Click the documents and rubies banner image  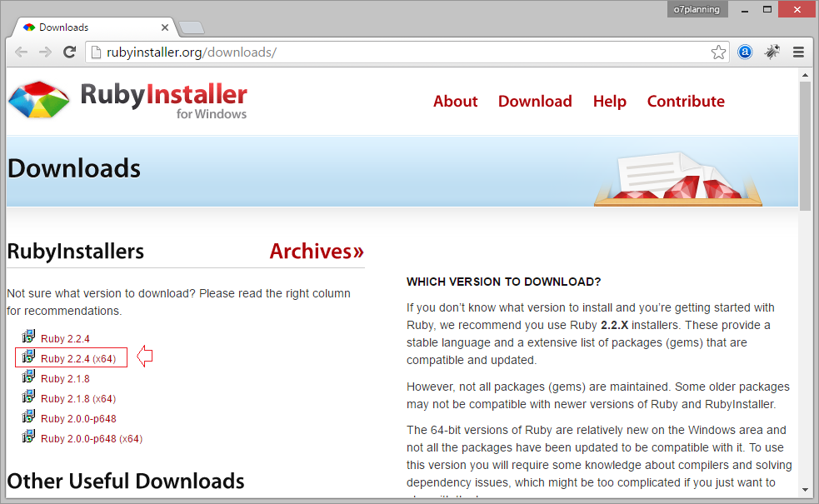(x=678, y=178)
